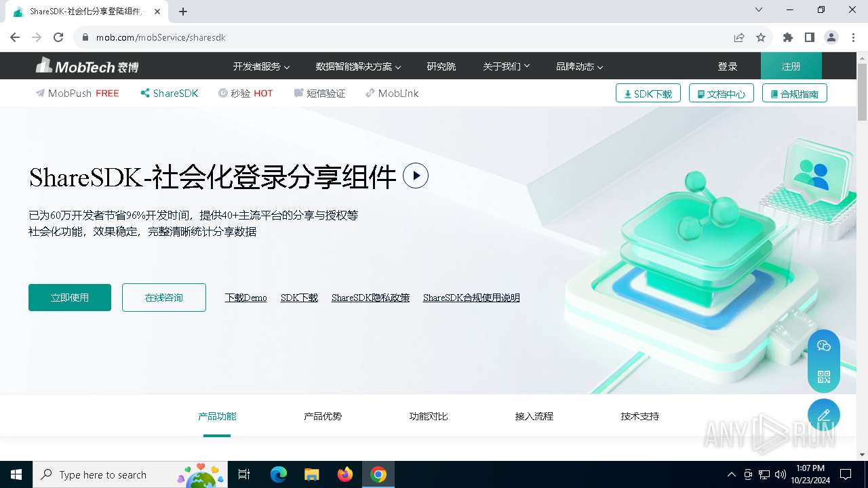Screen dimensions: 868x488
Task: Open 研究院 menu item
Action: click(441, 66)
